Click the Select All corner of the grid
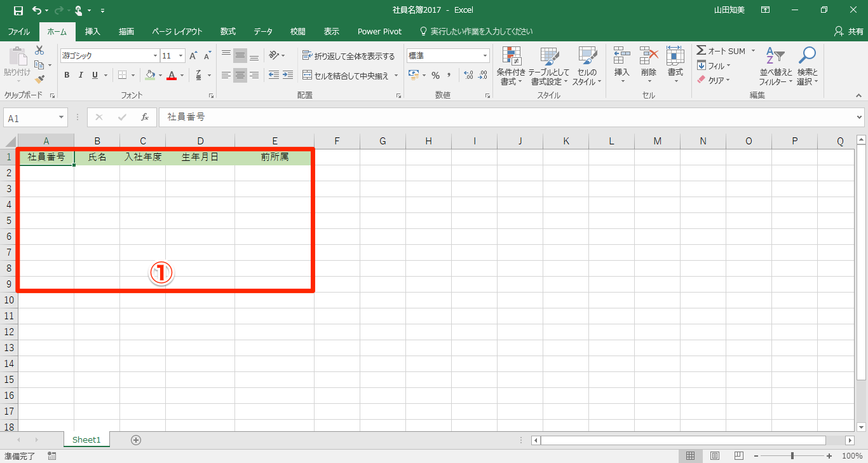The height and width of the screenshot is (463, 868). coord(11,141)
